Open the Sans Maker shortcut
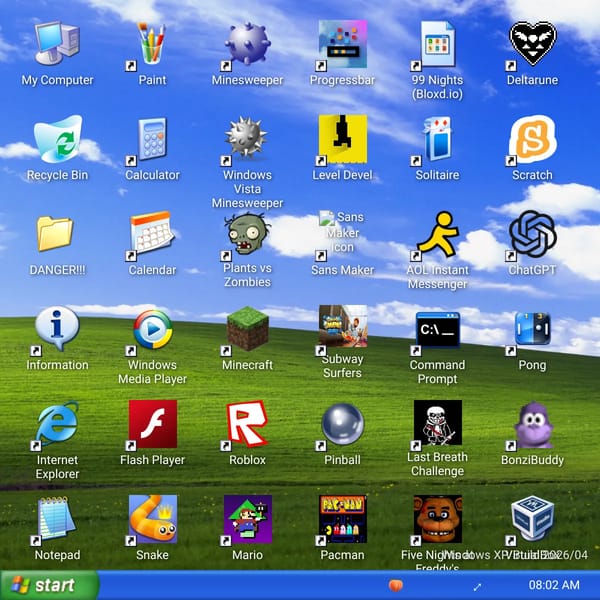600x600 pixels. click(342, 233)
